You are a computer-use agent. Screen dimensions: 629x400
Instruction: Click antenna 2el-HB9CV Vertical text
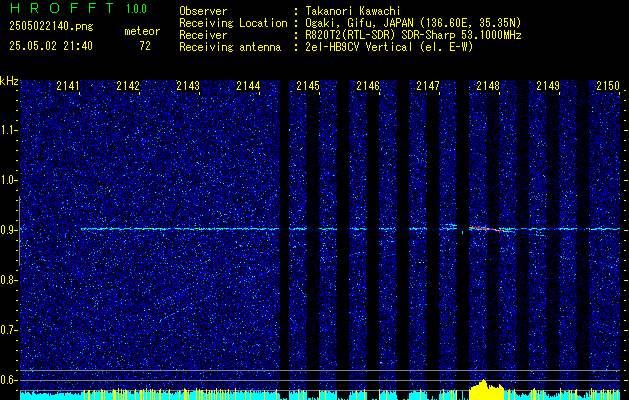389,47
